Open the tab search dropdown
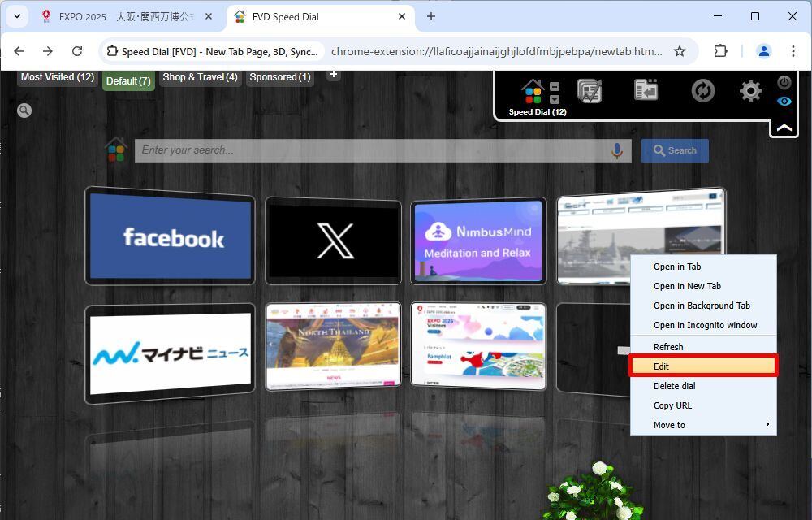 17,16
